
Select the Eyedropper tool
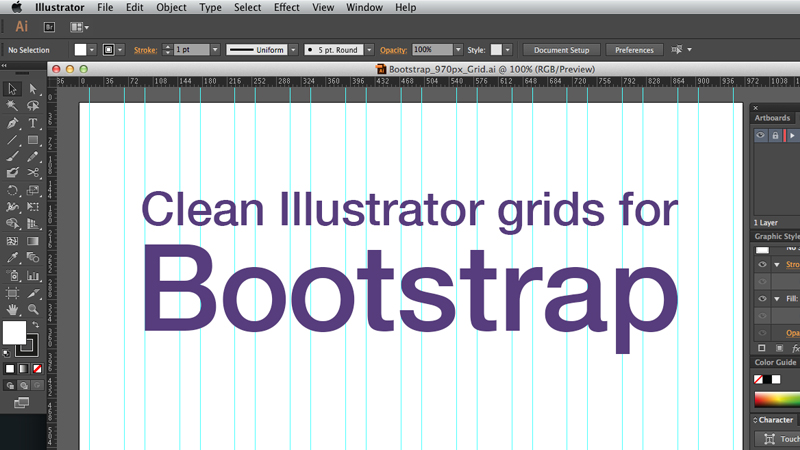pos(12,258)
